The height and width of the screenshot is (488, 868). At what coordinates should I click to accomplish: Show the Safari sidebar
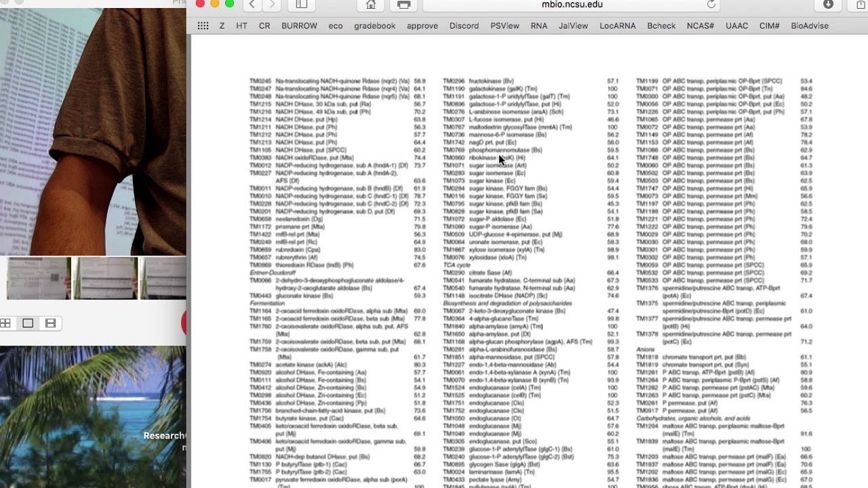coord(302,5)
